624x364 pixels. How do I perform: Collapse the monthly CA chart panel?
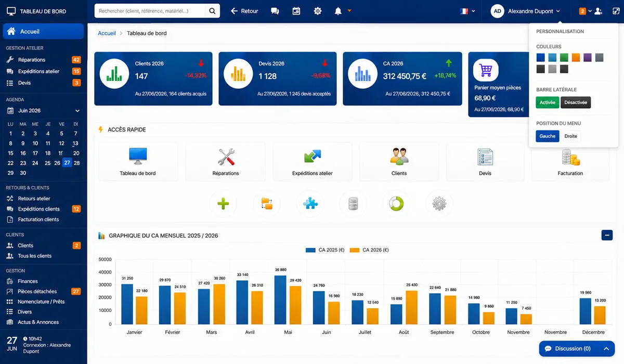pos(607,235)
